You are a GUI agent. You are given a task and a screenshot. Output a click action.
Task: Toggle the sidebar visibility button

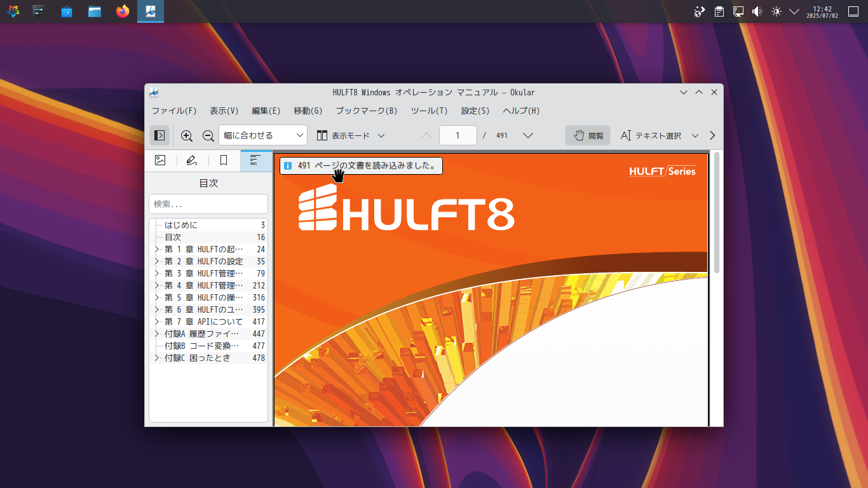159,135
